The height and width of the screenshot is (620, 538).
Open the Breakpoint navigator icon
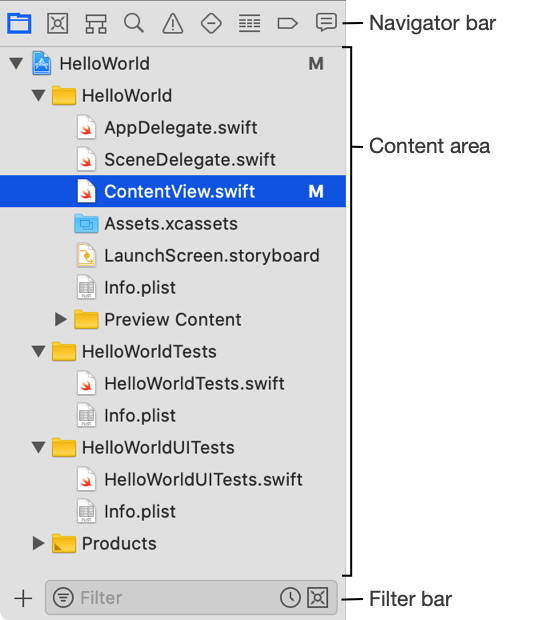point(287,23)
